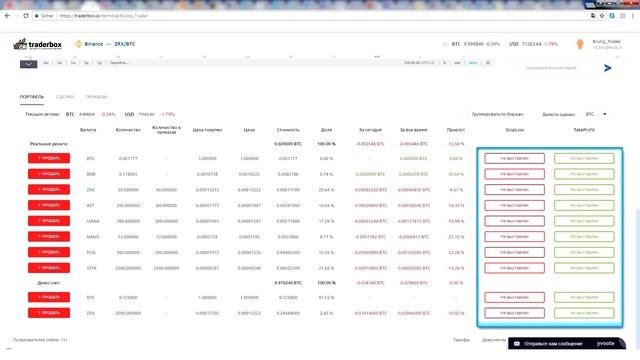Open the Тарифы footer link

click(461, 340)
